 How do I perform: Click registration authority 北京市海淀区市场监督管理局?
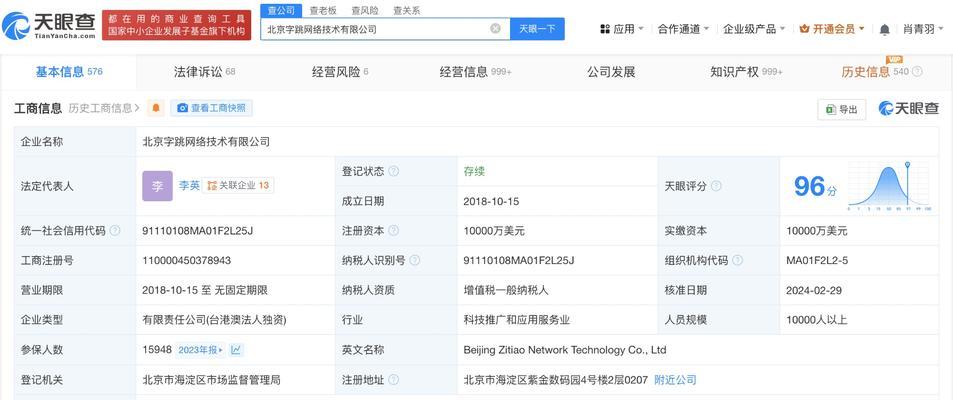(x=211, y=380)
